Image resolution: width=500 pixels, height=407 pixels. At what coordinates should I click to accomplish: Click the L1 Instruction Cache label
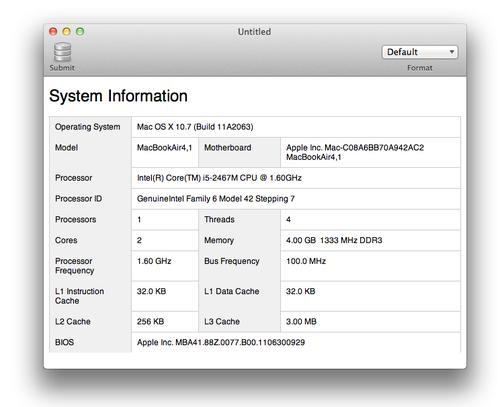tap(79, 296)
